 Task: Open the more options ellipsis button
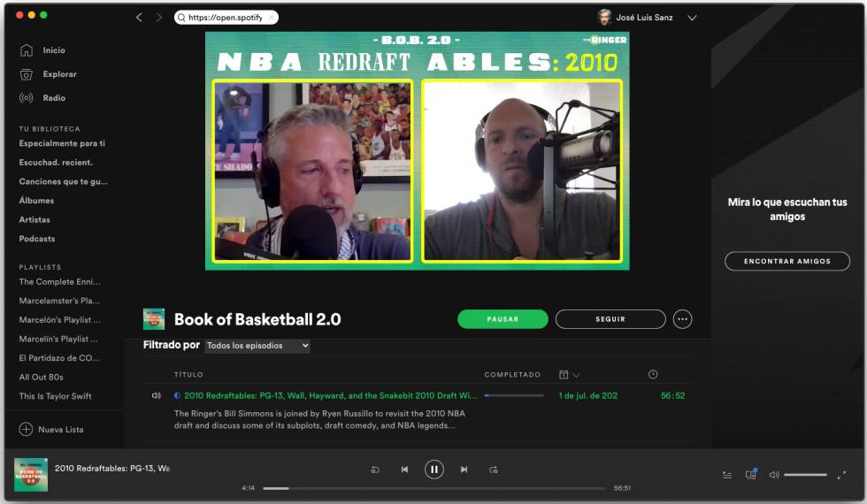[682, 319]
